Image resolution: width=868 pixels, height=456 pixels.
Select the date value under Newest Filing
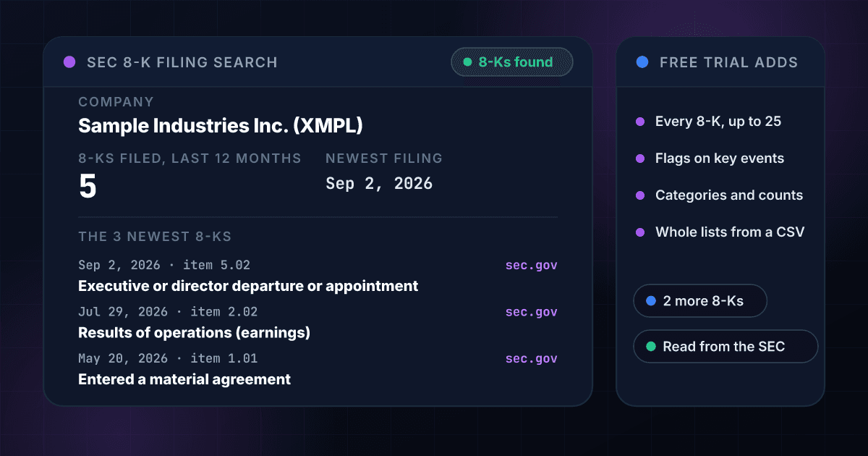click(379, 183)
